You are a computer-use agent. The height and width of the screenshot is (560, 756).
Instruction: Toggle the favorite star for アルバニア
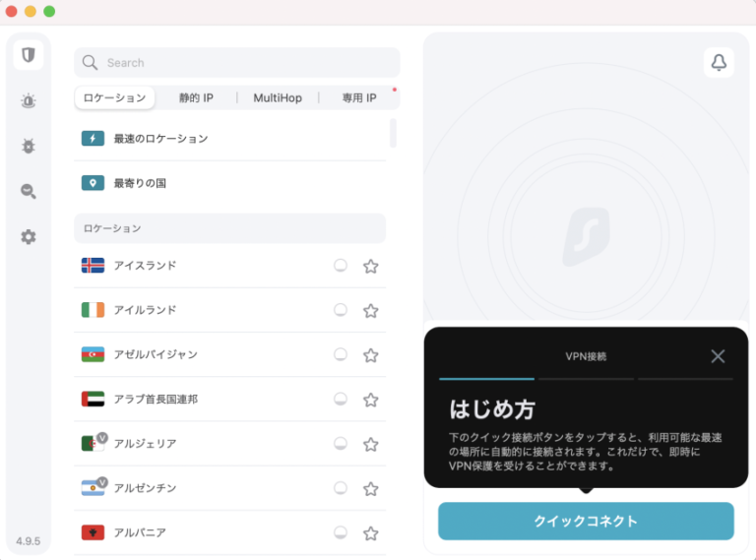(x=370, y=533)
